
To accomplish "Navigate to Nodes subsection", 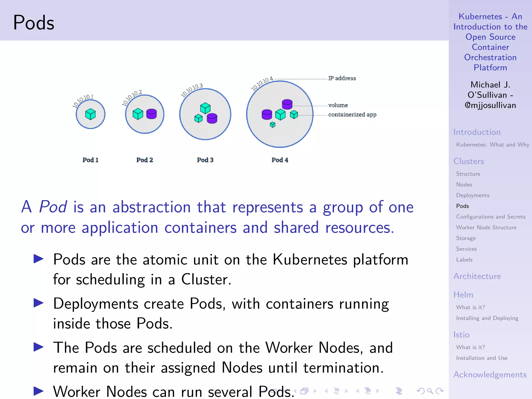I will coord(464,185).
